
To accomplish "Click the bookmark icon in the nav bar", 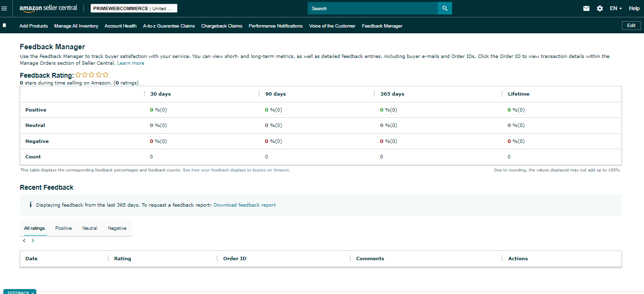I will [4, 26].
